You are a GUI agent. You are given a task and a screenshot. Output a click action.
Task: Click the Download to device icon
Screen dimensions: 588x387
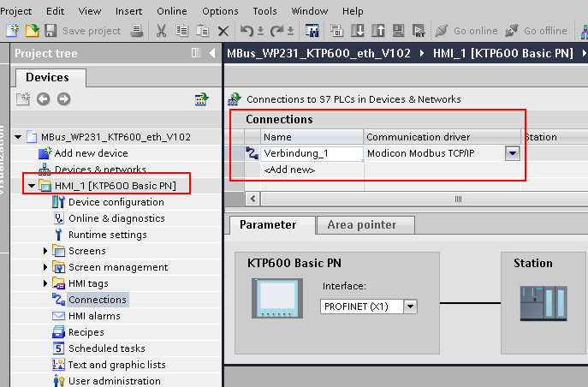(358, 31)
